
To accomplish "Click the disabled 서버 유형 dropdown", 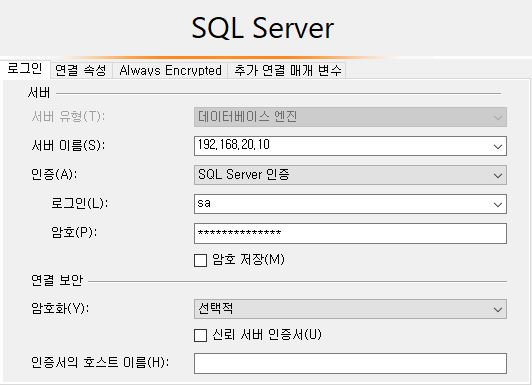I will 350,117.
